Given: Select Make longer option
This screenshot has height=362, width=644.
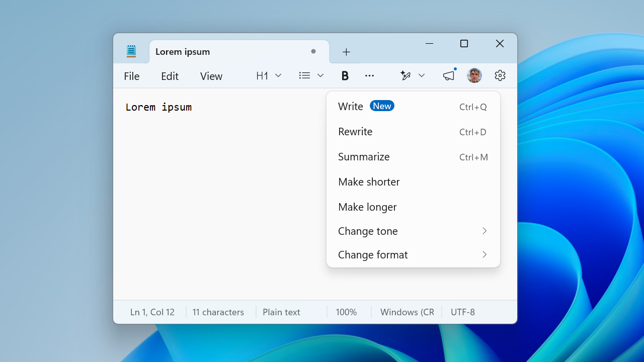Looking at the screenshot, I should click(x=413, y=207).
